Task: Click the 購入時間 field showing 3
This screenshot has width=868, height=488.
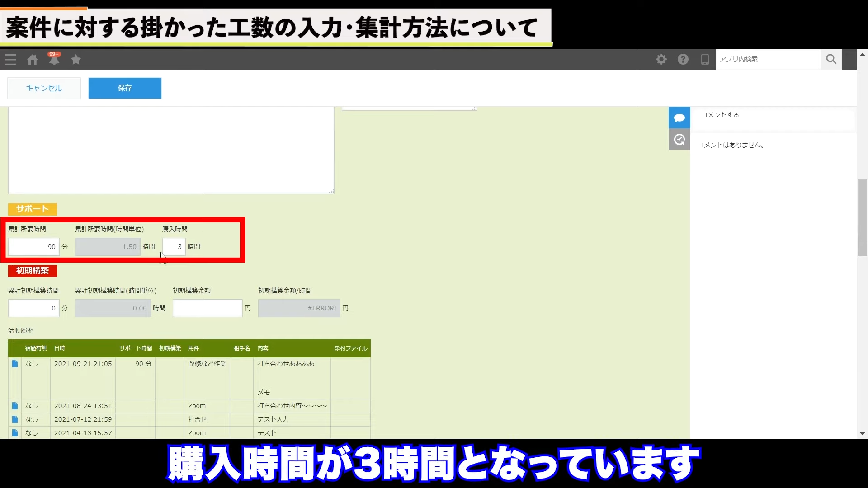Action: (174, 247)
